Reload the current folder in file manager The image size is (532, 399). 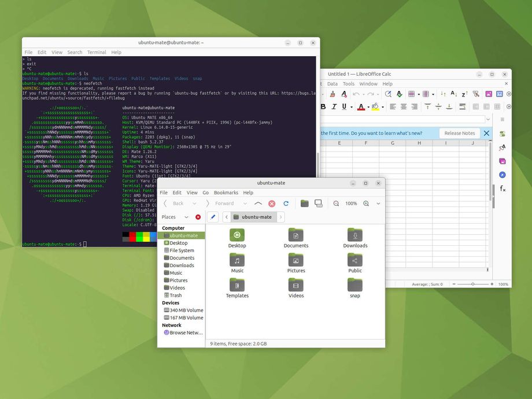286,204
